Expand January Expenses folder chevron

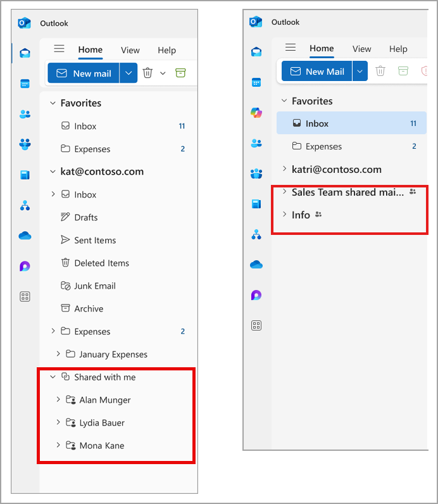[58, 354]
